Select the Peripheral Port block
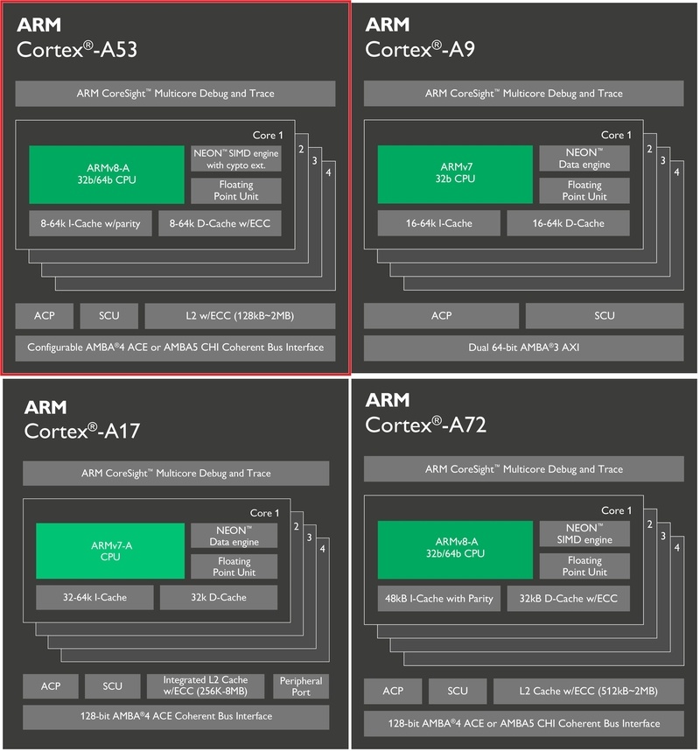Screen dimensions: 700x752 point(301,686)
